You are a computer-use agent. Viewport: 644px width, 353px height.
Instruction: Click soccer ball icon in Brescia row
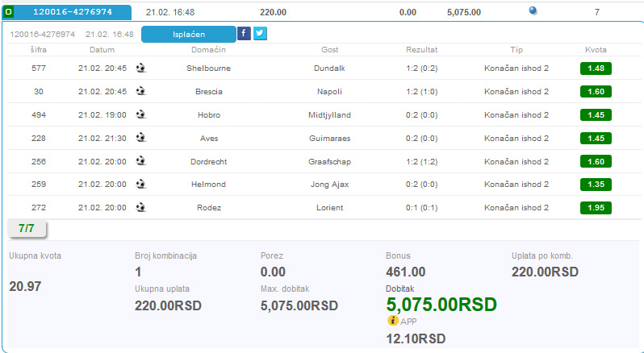141,91
